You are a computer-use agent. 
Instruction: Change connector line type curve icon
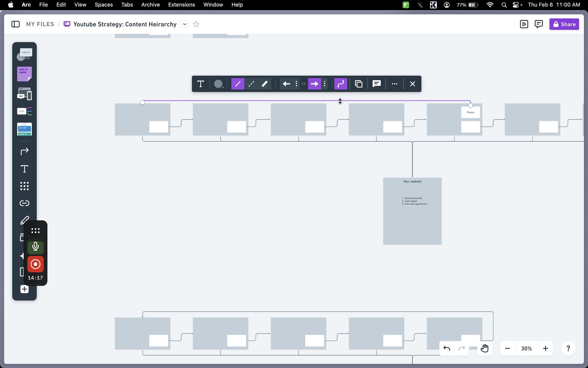point(341,84)
